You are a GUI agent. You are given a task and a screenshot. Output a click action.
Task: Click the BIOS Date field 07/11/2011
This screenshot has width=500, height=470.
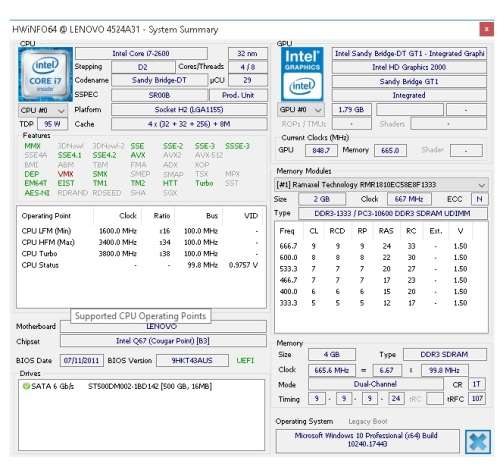[x=82, y=360]
